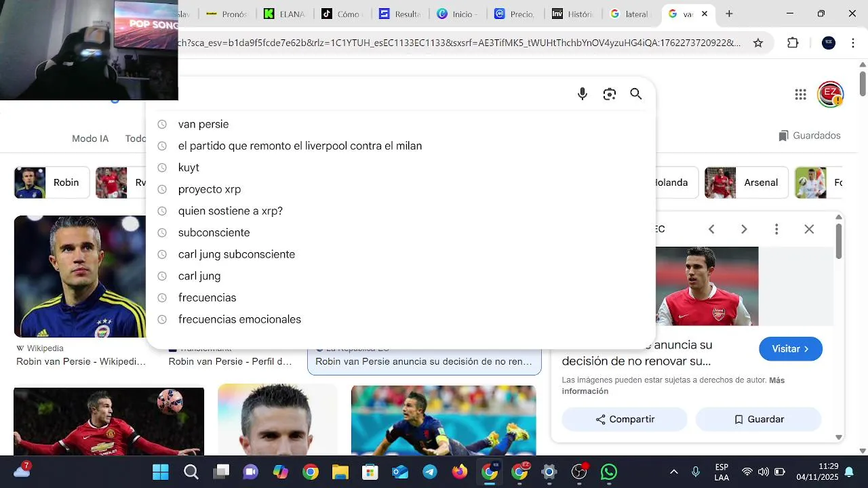Screen dimensions: 868x488
Task: Select 'proyecto xrp' suggestion
Action: point(400,189)
